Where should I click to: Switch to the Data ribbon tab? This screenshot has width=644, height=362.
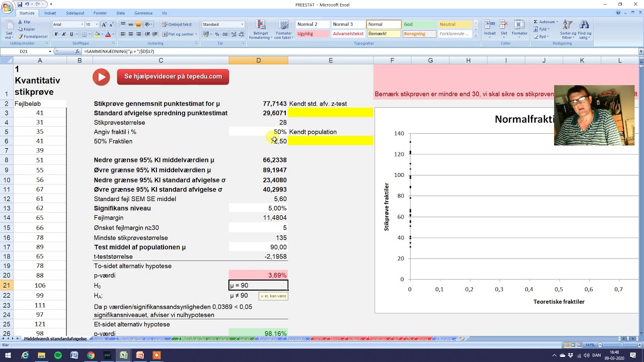pos(121,13)
